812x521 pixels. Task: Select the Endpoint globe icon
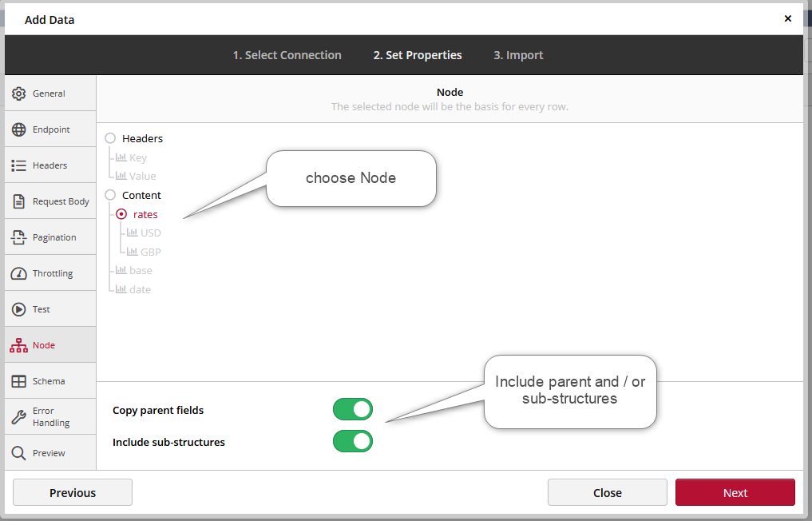pos(19,129)
